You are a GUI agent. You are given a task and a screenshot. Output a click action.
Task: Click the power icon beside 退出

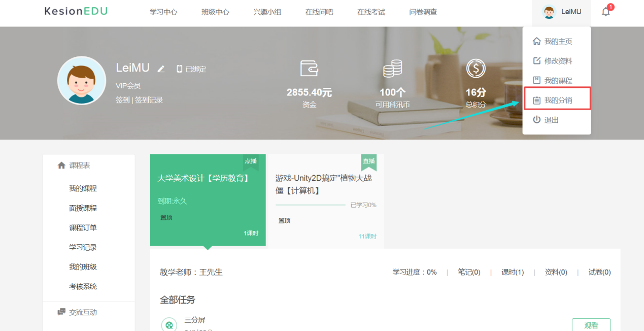pyautogui.click(x=536, y=120)
